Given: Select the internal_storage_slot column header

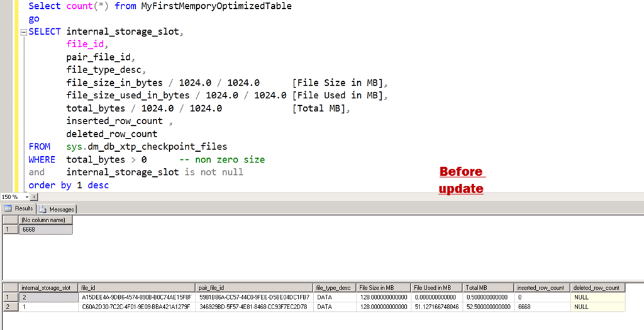Looking at the screenshot, I should tap(45, 288).
